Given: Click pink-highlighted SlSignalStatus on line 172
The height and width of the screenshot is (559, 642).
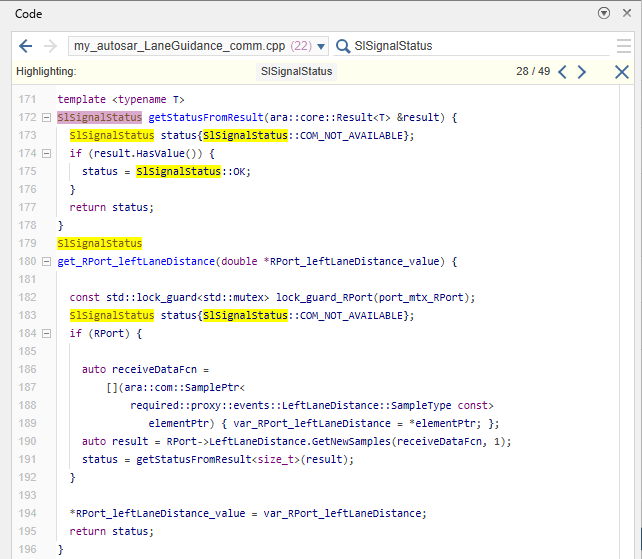Looking at the screenshot, I should point(99,118).
